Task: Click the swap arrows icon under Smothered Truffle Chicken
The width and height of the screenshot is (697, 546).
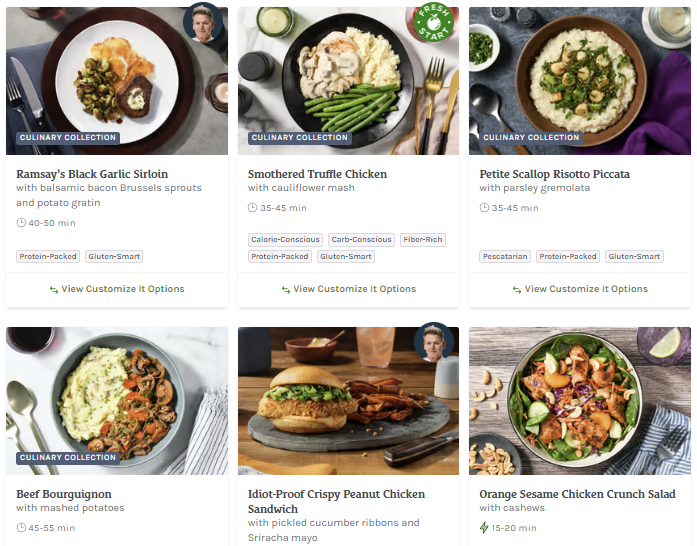Action: (x=285, y=289)
